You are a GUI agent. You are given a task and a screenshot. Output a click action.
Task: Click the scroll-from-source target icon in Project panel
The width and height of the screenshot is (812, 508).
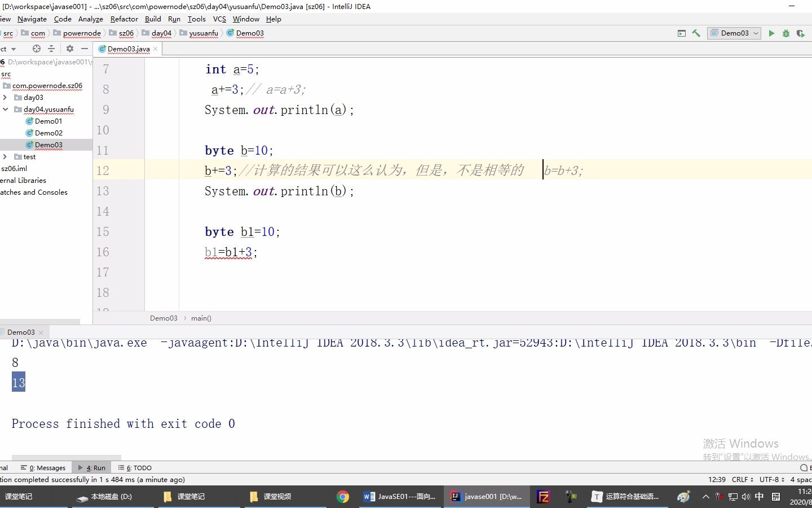37,49
